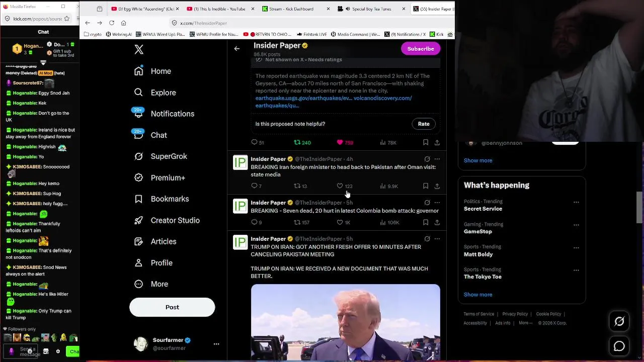Repost the Colombia bomb attack post
Viewport: 644px width, 362px height.
click(302, 222)
